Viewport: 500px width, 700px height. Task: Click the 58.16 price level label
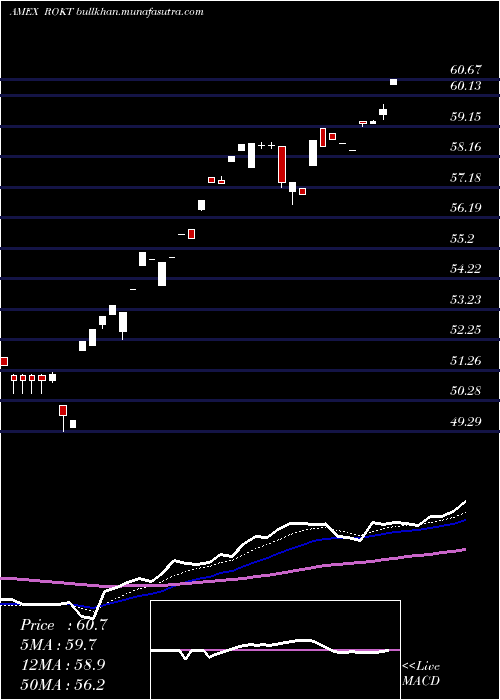466,147
